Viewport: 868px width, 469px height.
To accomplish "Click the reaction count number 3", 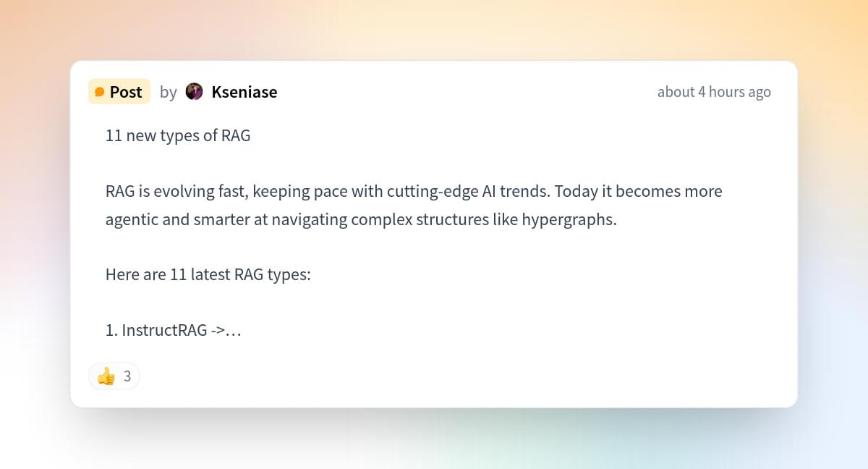I will pos(127,376).
